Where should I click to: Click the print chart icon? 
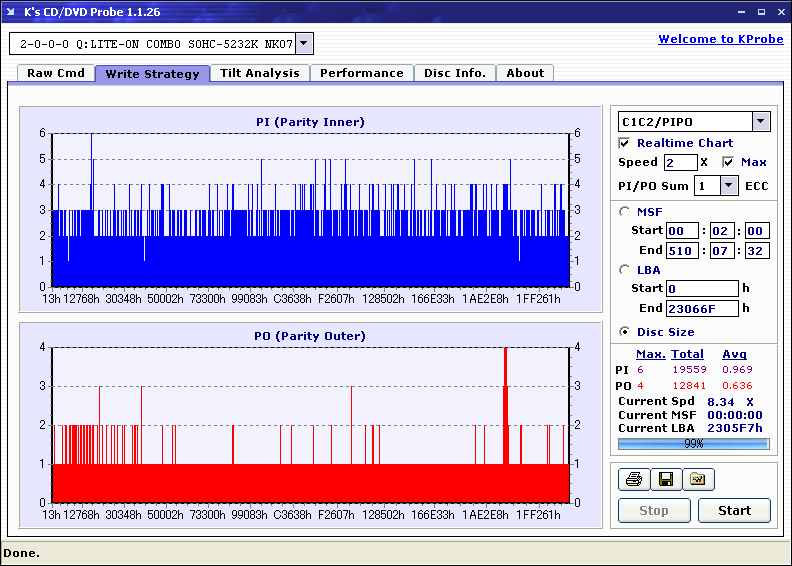(633, 480)
